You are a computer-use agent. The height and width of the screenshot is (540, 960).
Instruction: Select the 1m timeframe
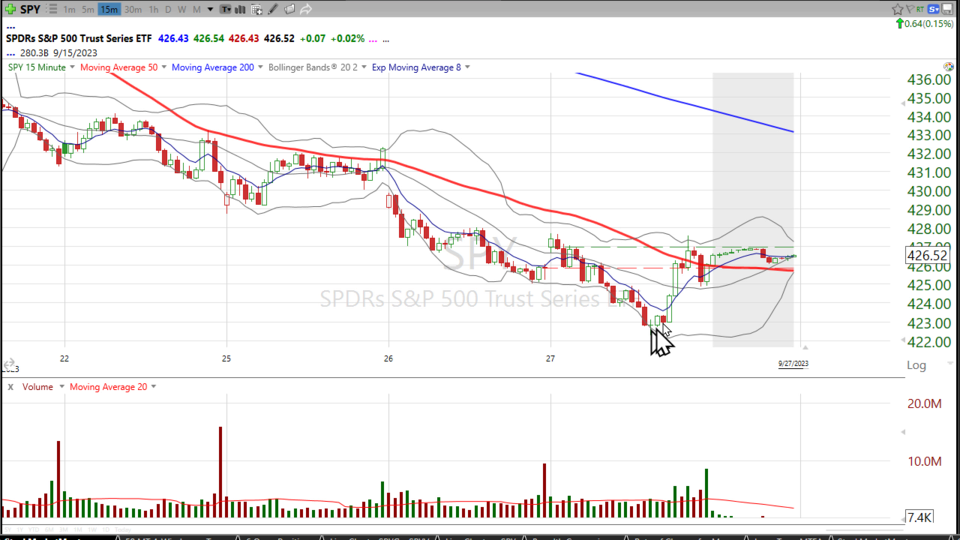(69, 9)
